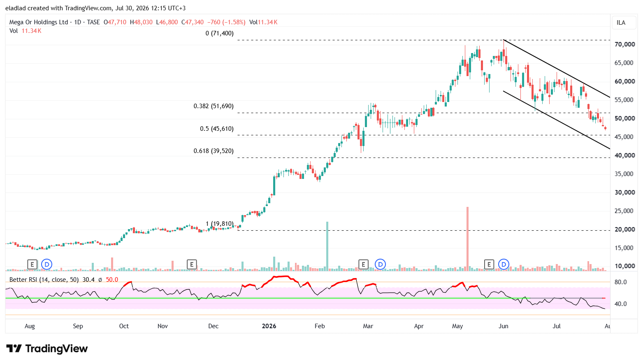
Task: Click the 25,000 price axis label
Action: (x=625, y=211)
